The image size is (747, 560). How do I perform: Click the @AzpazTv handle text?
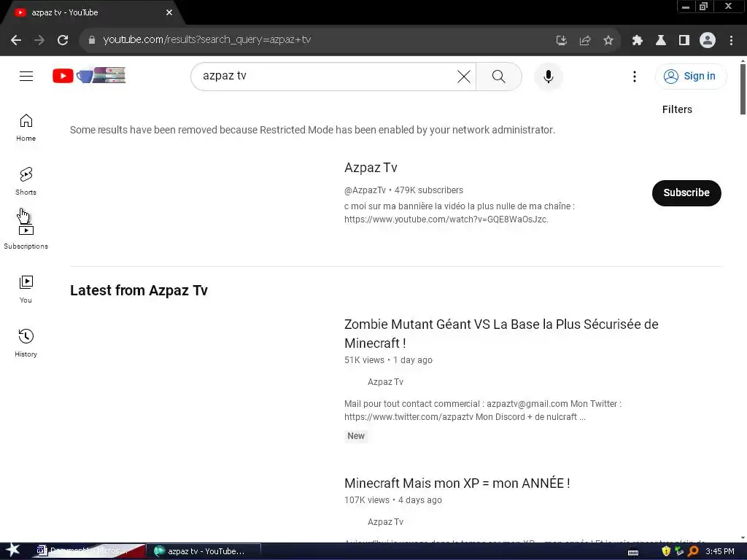point(365,190)
